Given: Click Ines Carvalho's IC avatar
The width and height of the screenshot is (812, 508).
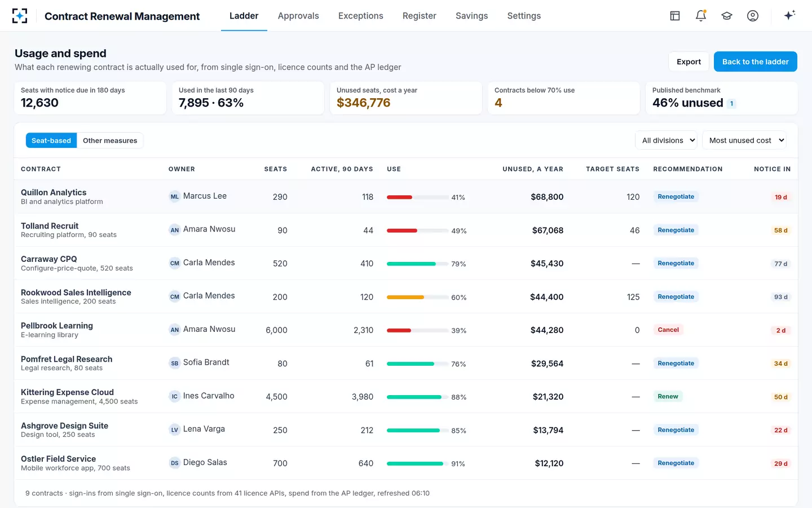Looking at the screenshot, I should pyautogui.click(x=175, y=396).
